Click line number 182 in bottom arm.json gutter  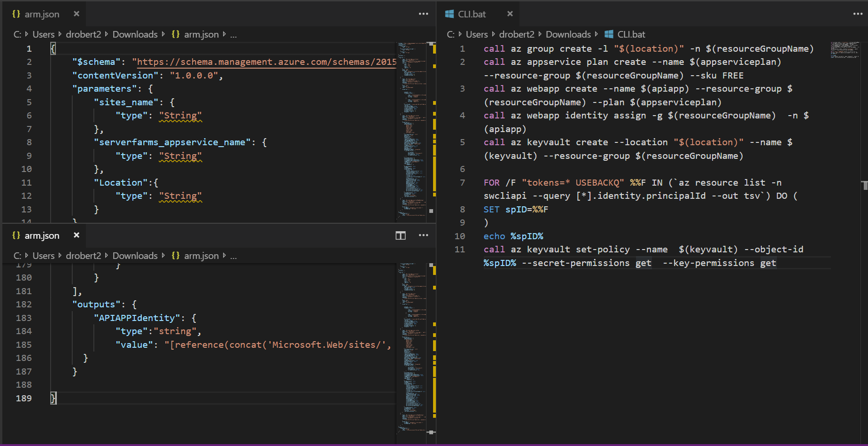[24, 305]
